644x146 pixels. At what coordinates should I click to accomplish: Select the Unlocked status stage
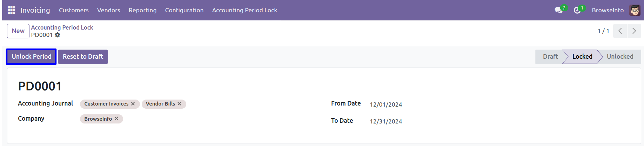coord(620,57)
